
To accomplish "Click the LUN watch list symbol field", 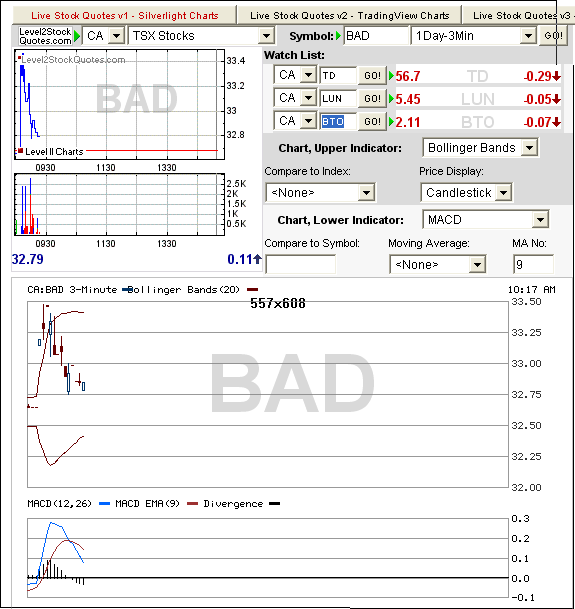I will [x=338, y=98].
